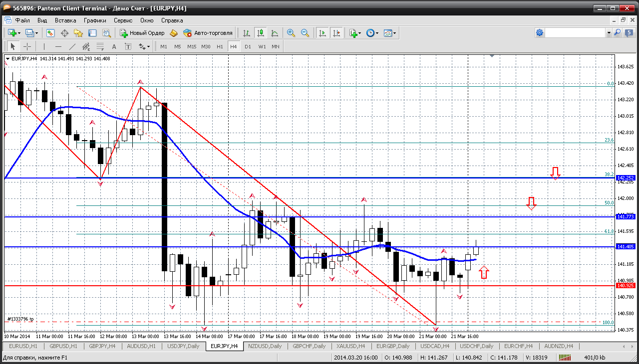The width and height of the screenshot is (639, 364).
Task: Select the Fibonacci retracement tool
Action: 100,46
